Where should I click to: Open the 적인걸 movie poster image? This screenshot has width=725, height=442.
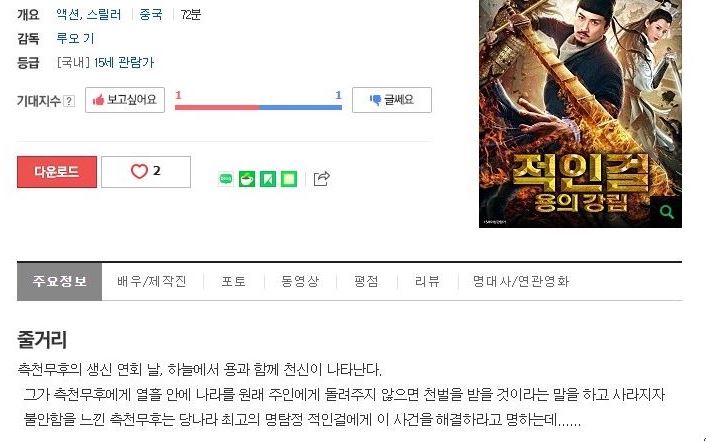coord(580,114)
